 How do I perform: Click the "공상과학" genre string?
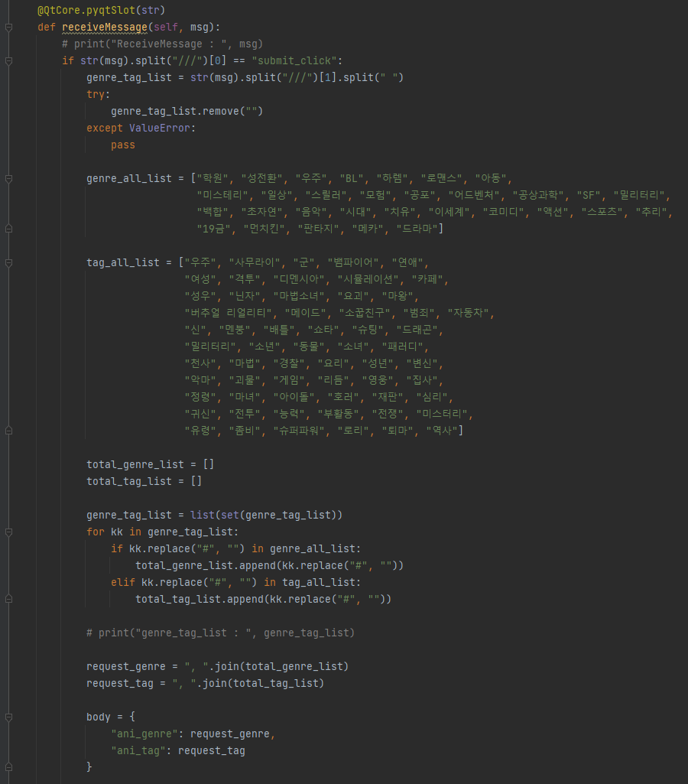pos(538,195)
